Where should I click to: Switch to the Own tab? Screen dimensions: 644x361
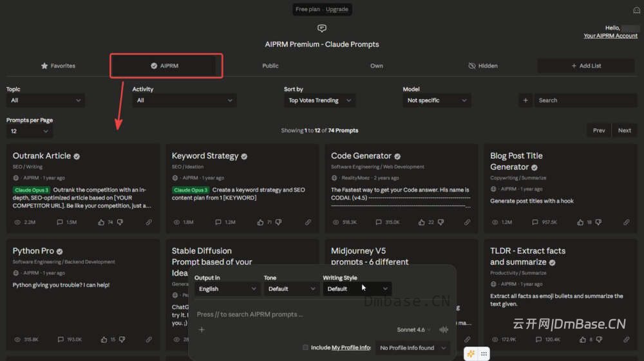click(376, 66)
